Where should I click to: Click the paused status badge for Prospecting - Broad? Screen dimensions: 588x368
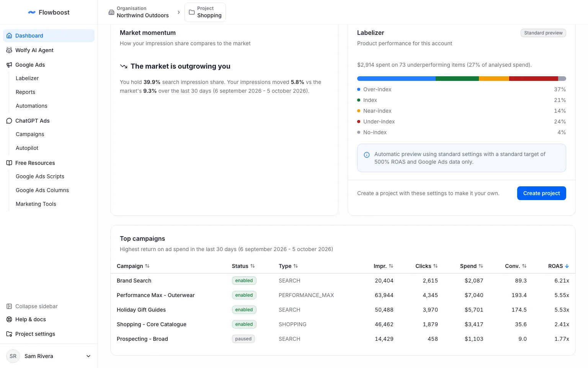tap(243, 339)
